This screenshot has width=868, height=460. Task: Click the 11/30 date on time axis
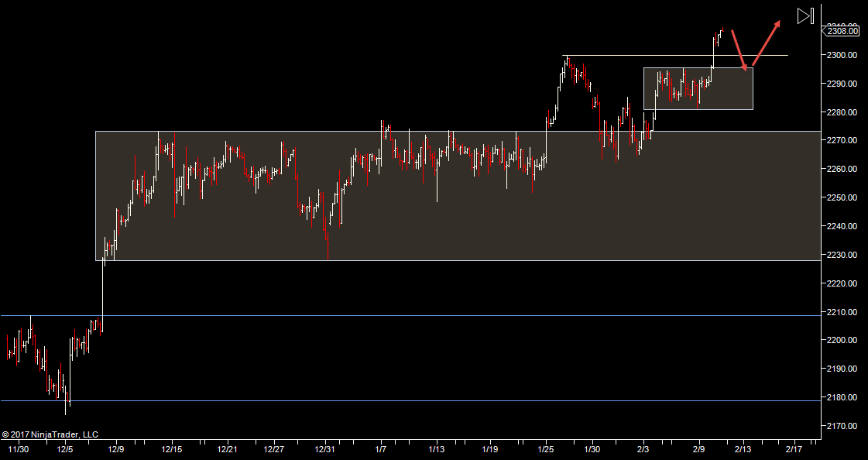(x=19, y=449)
